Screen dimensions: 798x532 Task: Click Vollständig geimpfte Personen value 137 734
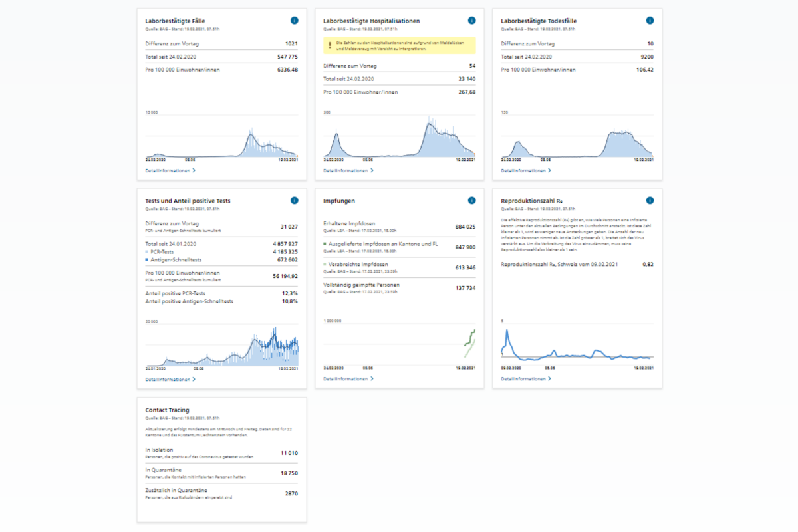(465, 288)
